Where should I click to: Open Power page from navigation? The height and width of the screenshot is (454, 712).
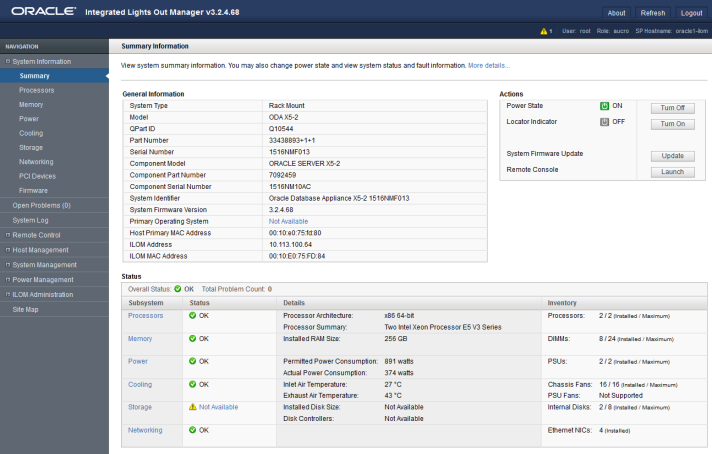(29, 119)
